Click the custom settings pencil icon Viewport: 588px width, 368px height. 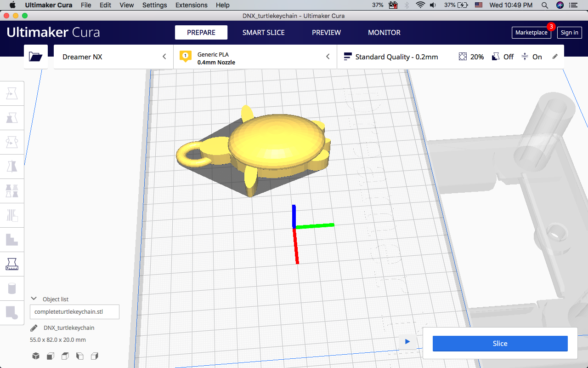coord(555,57)
